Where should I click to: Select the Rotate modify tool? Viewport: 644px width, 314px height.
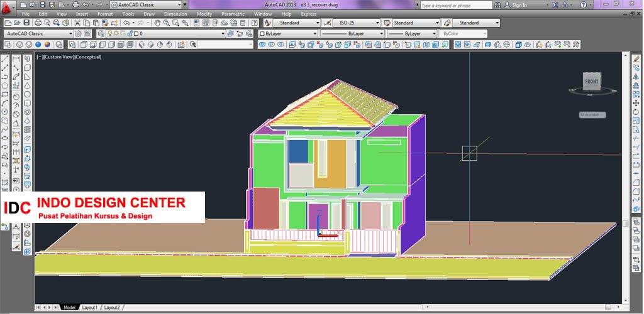pos(636,112)
